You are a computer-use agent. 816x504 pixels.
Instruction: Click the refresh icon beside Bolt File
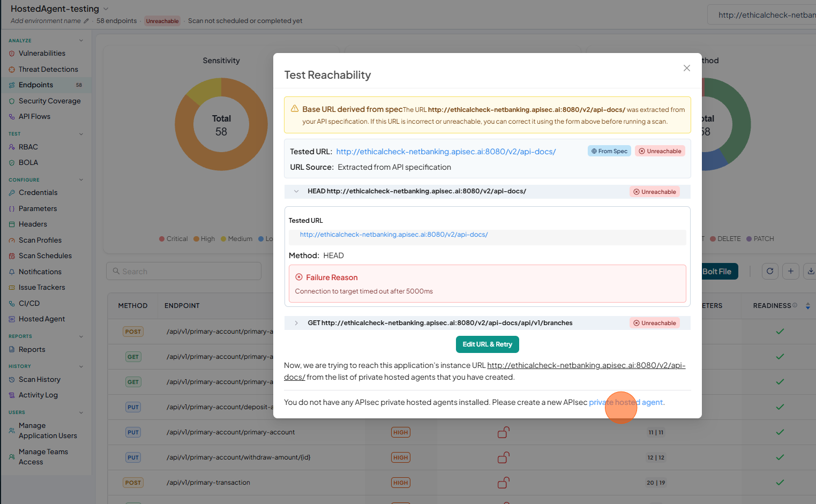pos(770,271)
